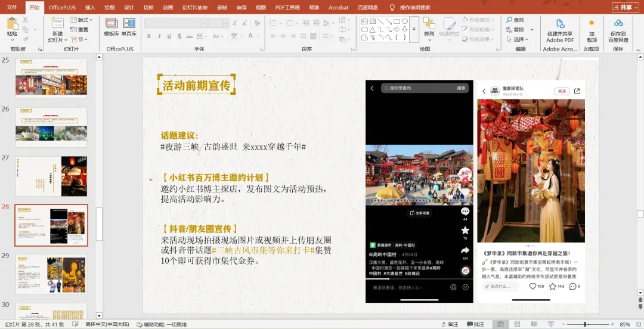Image resolution: width=644 pixels, height=329 pixels.
Task: Click the New Slide (新建幻灯片) icon
Action: (x=57, y=23)
